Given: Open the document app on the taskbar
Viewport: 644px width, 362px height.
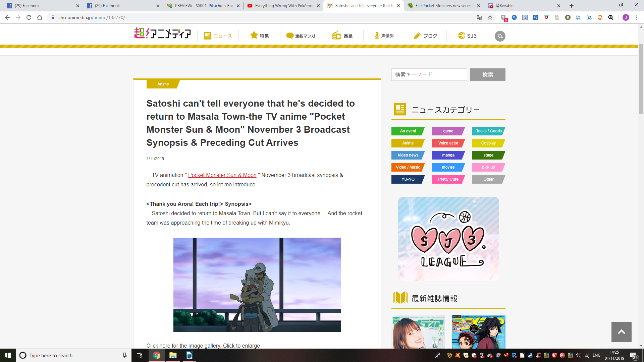Looking at the screenshot, I should (190, 355).
